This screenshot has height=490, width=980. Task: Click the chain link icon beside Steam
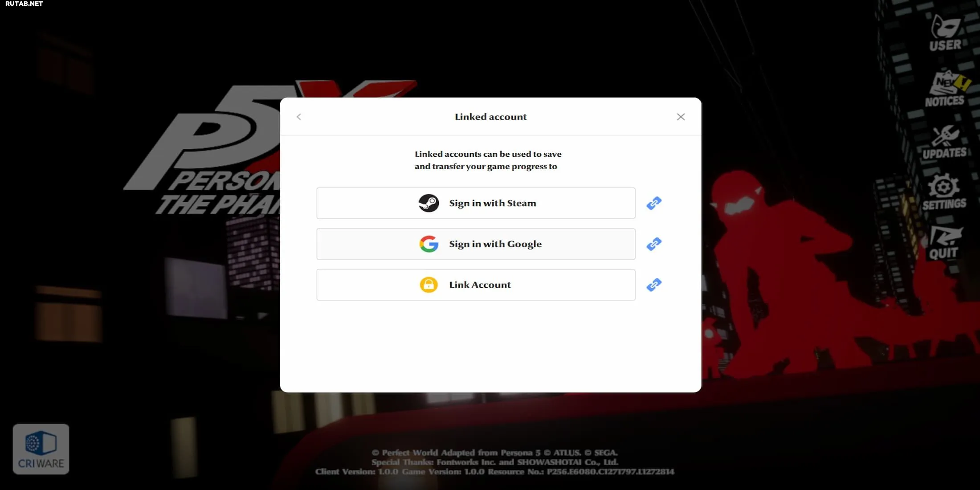tap(654, 203)
